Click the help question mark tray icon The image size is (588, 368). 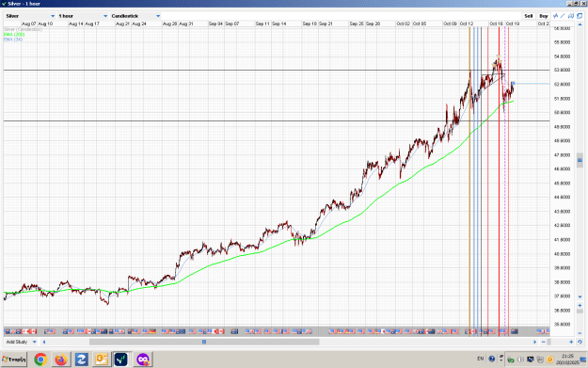(492, 359)
